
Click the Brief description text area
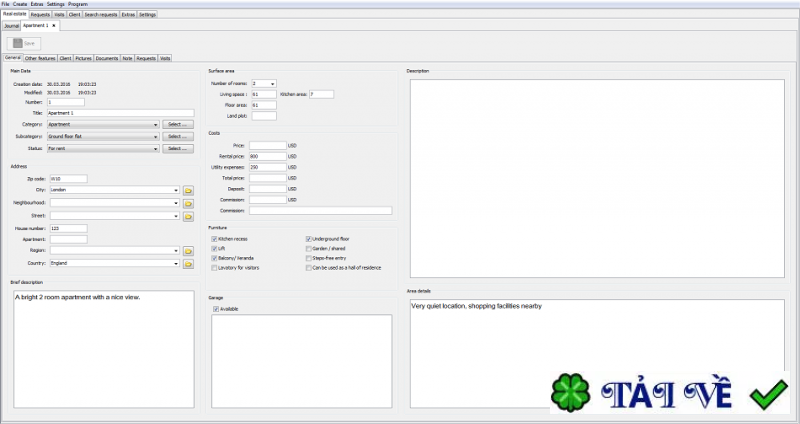pos(104,349)
